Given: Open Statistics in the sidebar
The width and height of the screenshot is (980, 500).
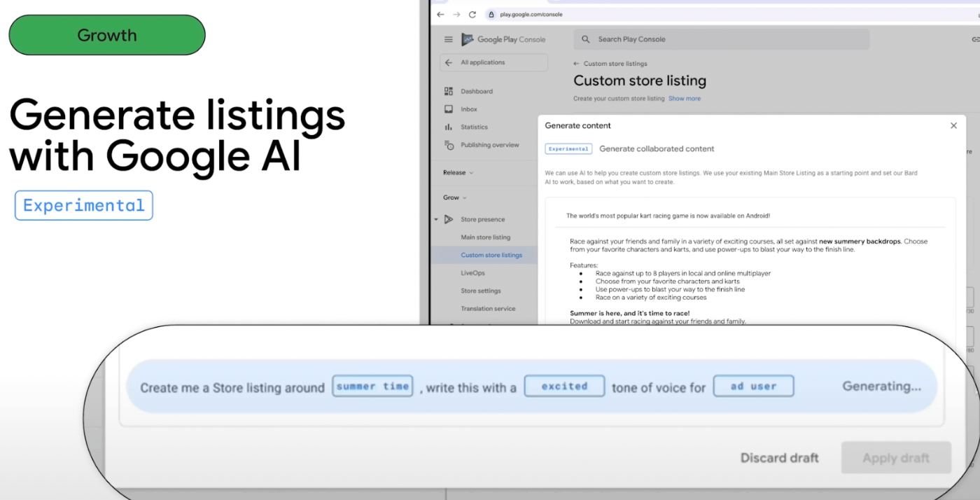Looking at the screenshot, I should click(474, 127).
